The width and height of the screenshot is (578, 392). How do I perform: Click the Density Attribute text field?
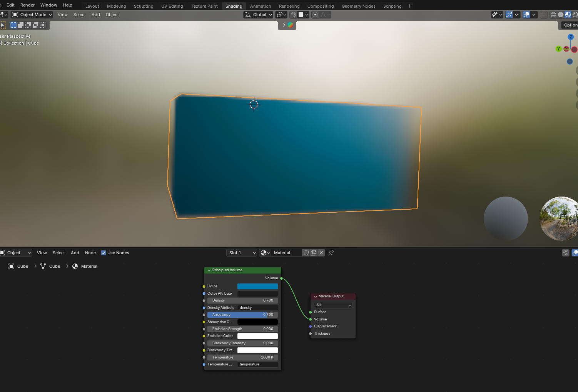[x=257, y=308]
